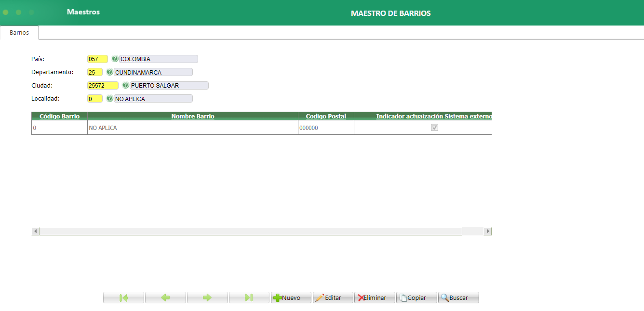
Task: Click the Departamento code field 25
Action: pos(95,72)
